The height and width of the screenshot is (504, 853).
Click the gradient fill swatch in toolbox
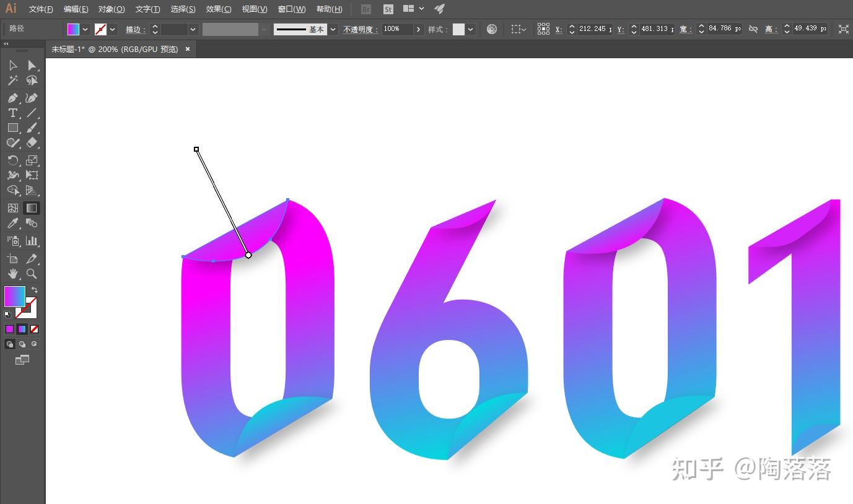tap(15, 296)
